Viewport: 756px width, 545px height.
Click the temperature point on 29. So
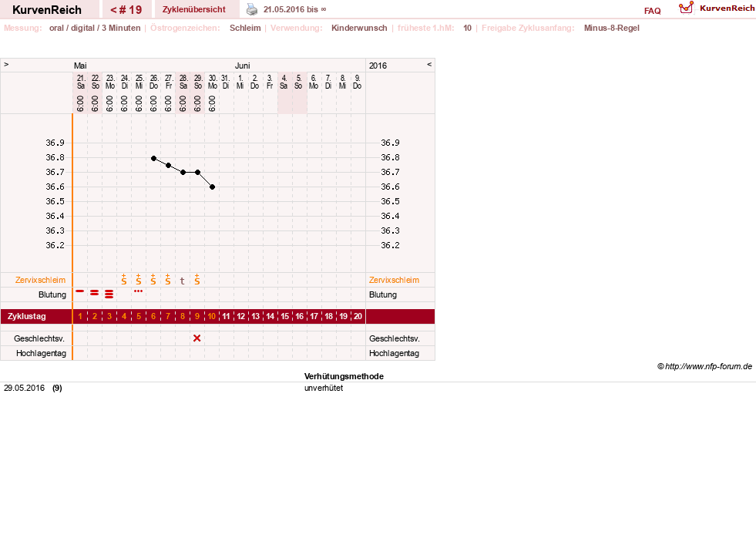198,172
